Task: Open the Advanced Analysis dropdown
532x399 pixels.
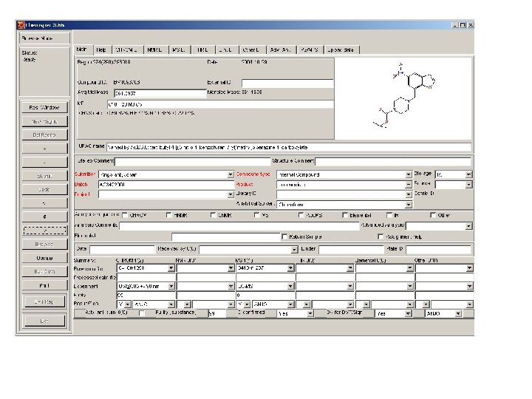Action: click(x=469, y=226)
